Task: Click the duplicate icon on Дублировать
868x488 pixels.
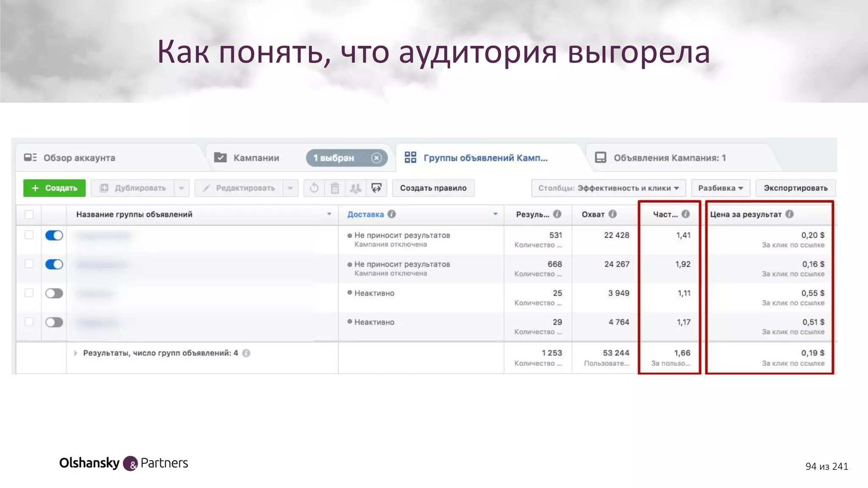Action: tap(104, 188)
